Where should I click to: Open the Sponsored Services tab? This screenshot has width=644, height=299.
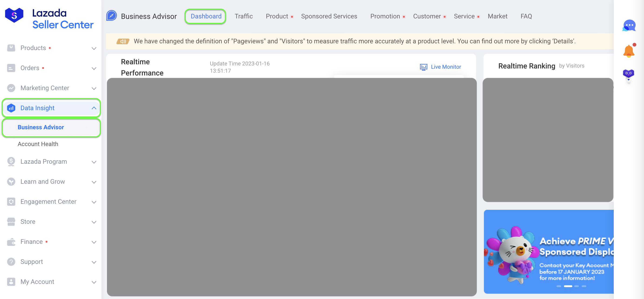(329, 16)
